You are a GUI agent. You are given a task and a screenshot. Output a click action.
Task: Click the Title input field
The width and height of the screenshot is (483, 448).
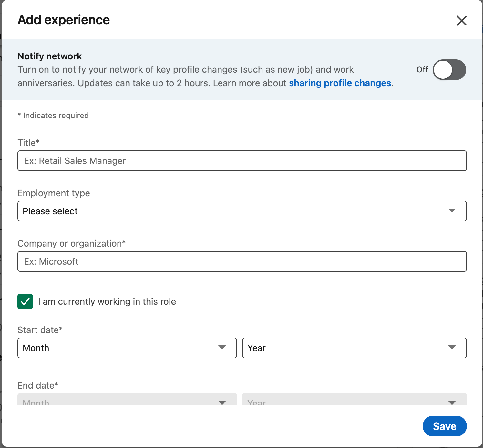pyautogui.click(x=241, y=160)
